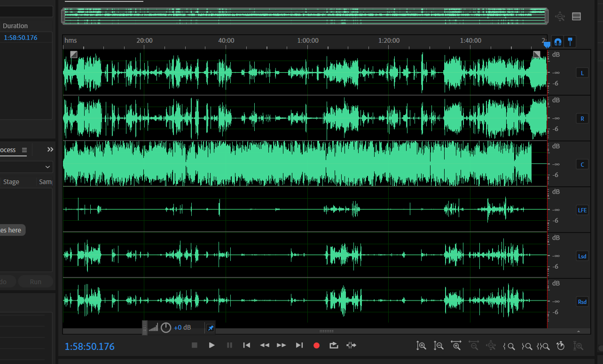Pin the HUD using the pushpin icon
Image resolution: width=603 pixels, height=364 pixels.
click(x=211, y=328)
